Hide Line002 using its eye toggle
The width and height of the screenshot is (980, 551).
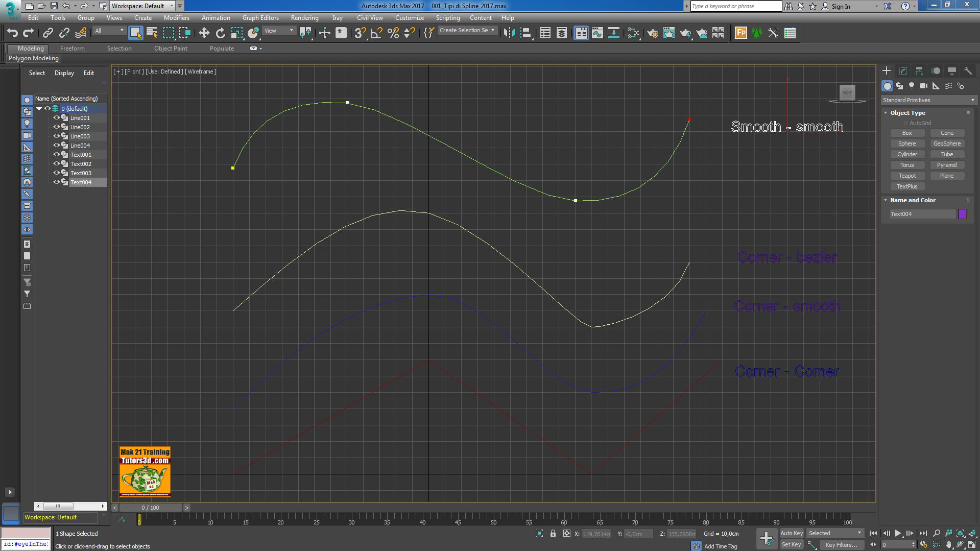[57, 127]
